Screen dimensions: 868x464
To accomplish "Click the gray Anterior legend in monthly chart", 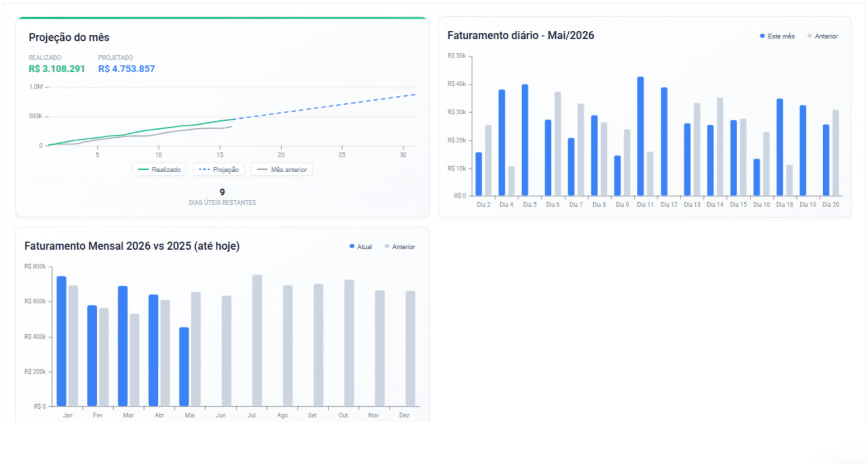I will pyautogui.click(x=400, y=247).
